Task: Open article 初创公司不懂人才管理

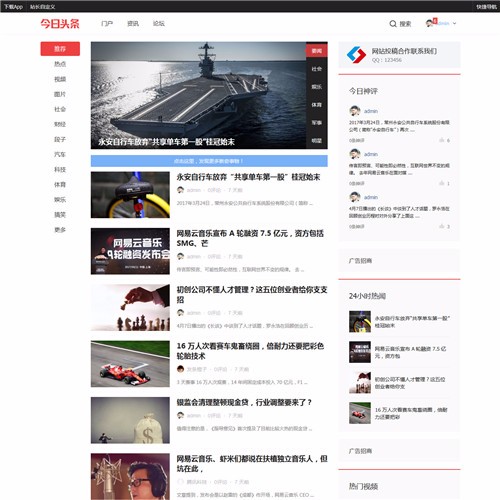Action: pyautogui.click(x=252, y=294)
